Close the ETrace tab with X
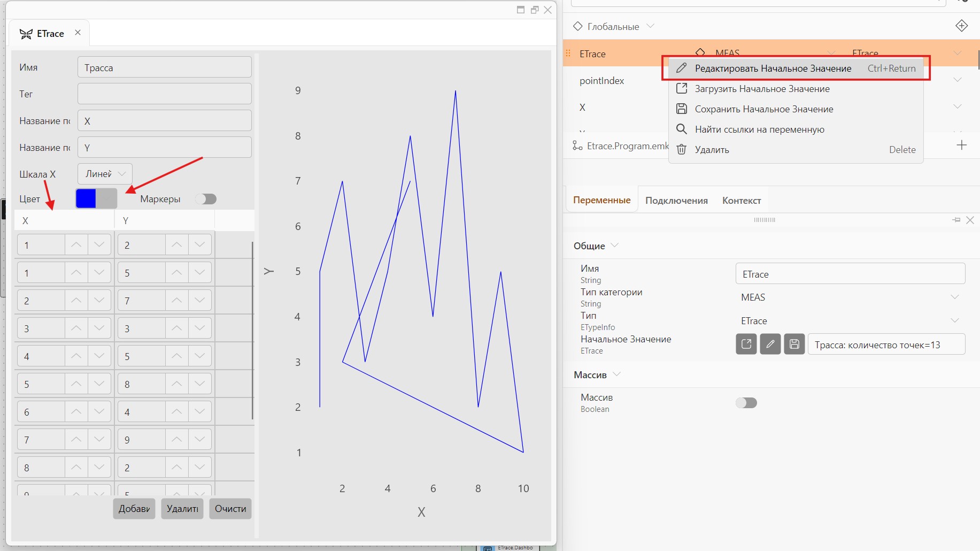 tap(78, 33)
